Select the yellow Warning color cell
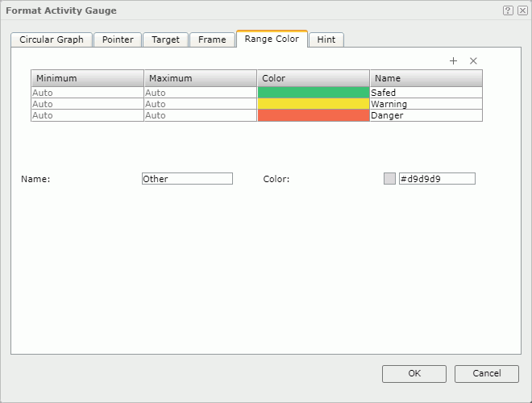 coord(314,104)
